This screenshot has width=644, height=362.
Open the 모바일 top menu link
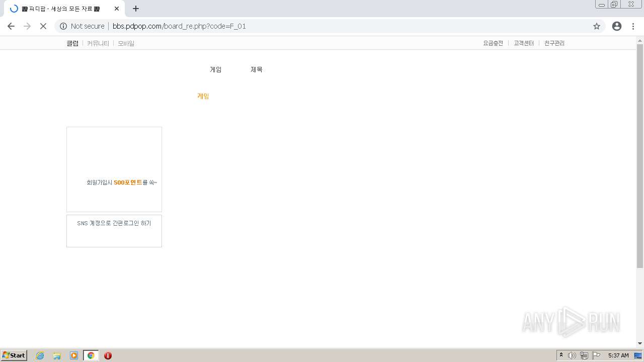(126, 43)
